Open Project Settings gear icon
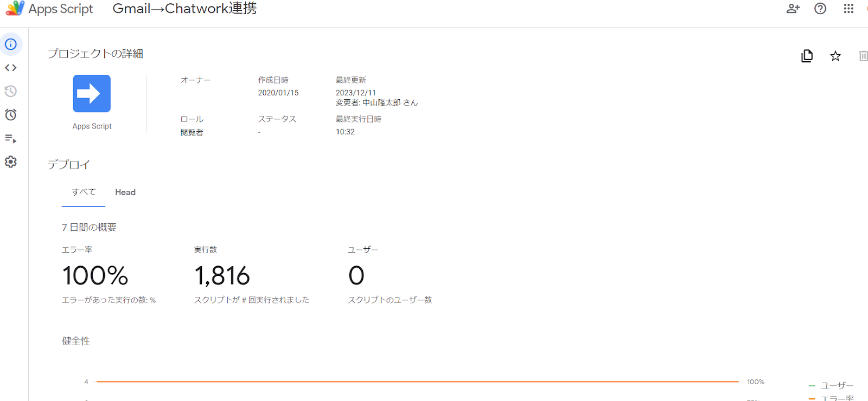 point(11,162)
